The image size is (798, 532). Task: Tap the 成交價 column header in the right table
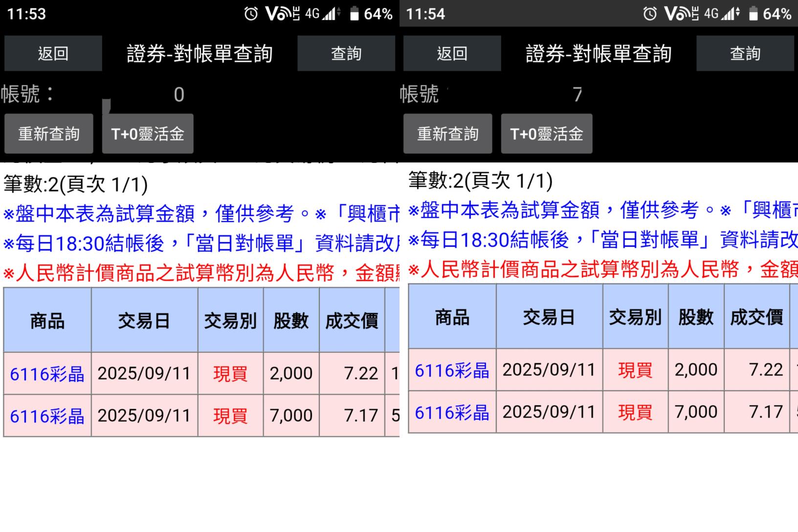point(757,317)
